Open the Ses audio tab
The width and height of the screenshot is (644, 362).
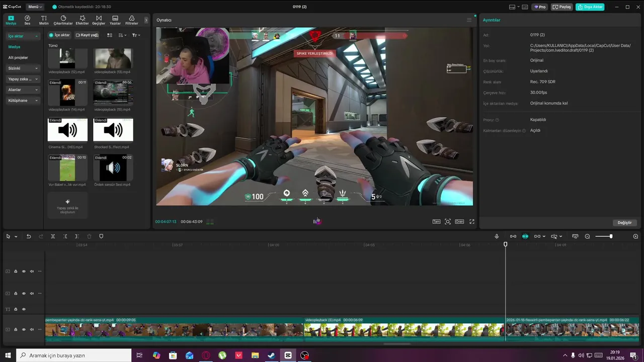pyautogui.click(x=27, y=20)
